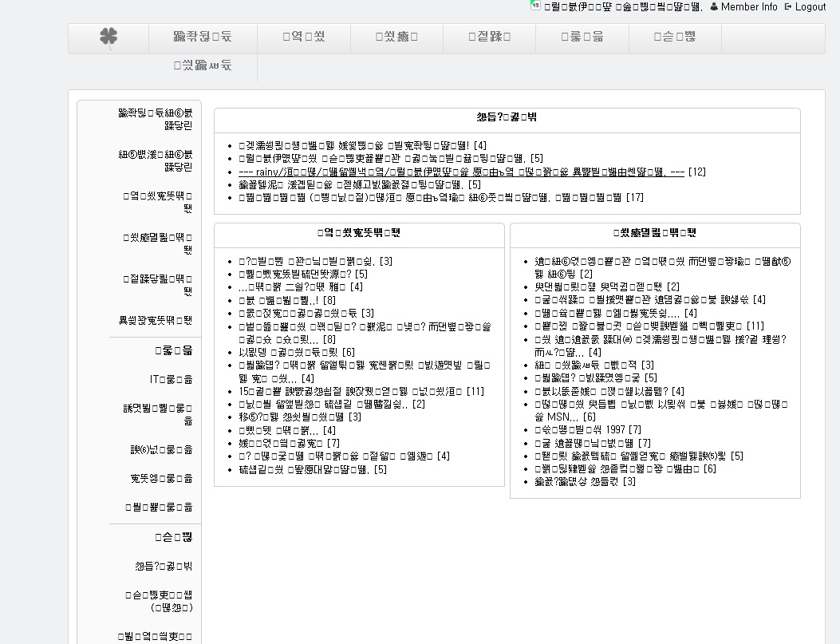Open the underlined "rainy" post with 12 replies

click(x=461, y=172)
